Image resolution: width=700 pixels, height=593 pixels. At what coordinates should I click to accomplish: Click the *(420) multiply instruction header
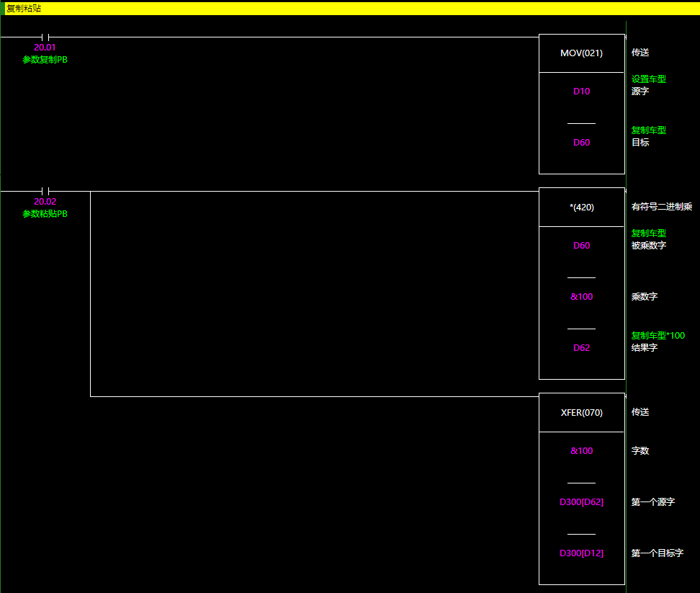581,208
